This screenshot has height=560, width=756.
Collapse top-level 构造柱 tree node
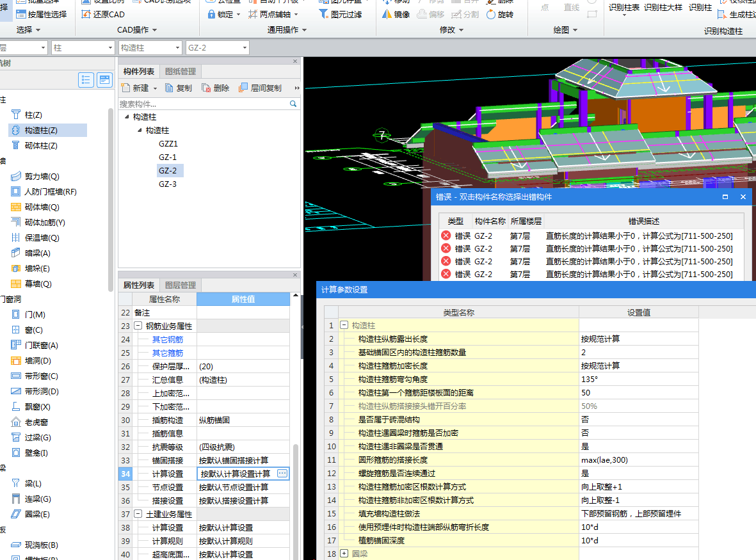(127, 116)
